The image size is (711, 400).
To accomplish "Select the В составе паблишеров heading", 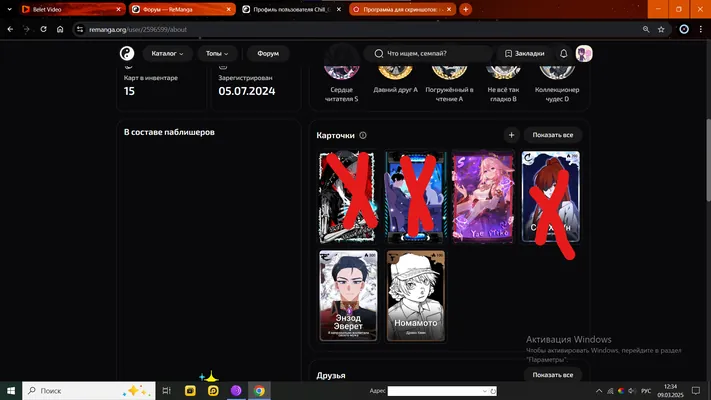I will pyautogui.click(x=169, y=132).
